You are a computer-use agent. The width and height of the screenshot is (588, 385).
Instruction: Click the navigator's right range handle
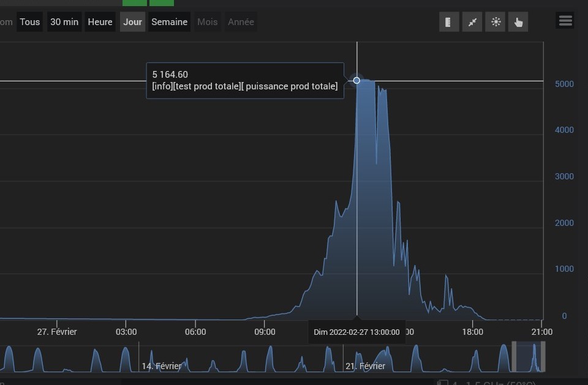543,357
